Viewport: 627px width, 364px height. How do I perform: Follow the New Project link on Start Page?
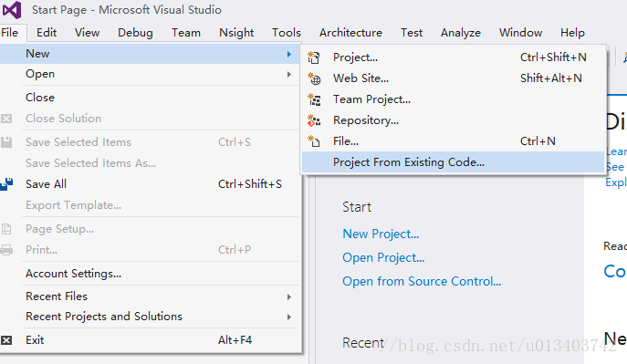click(381, 234)
